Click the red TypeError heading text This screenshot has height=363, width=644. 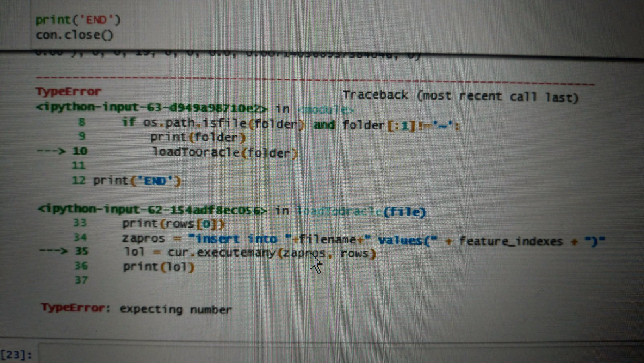pos(68,91)
